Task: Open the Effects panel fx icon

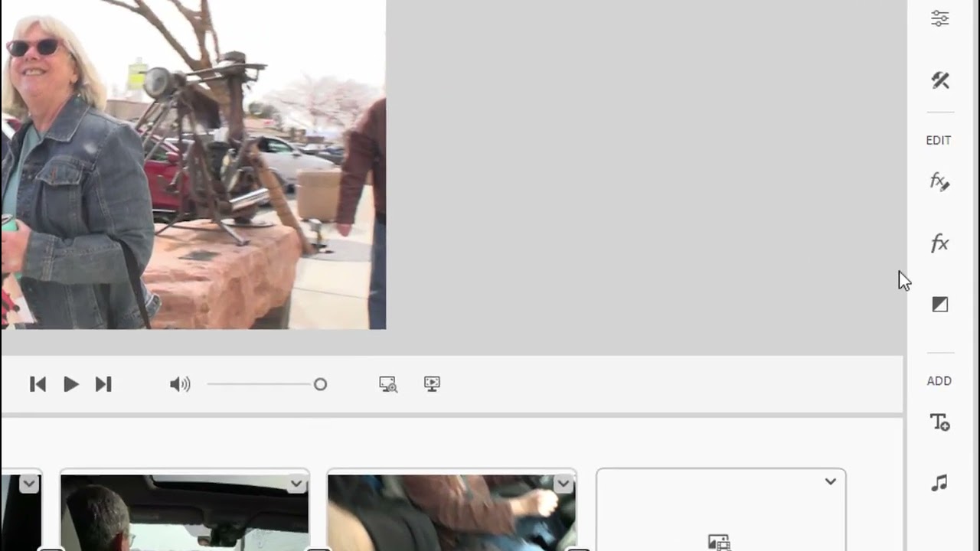Action: coord(939,243)
